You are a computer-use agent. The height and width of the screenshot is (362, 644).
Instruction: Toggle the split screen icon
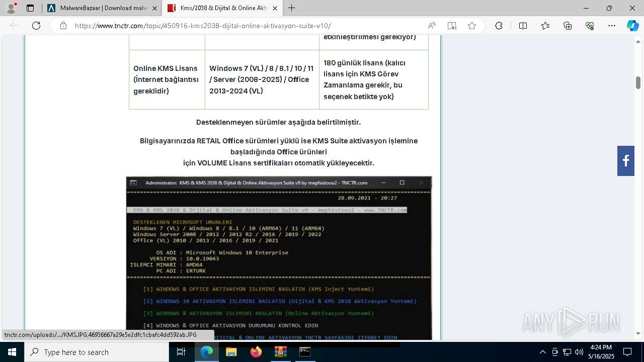[x=523, y=26]
